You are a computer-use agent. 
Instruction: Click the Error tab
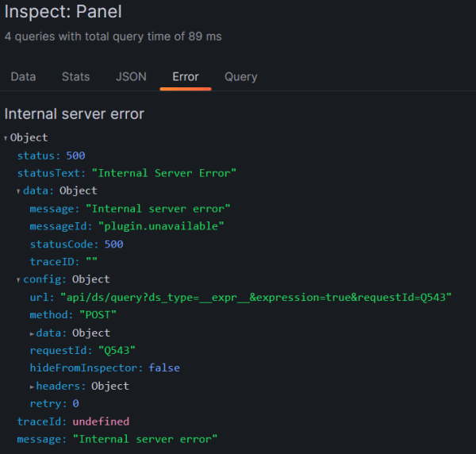[185, 77]
